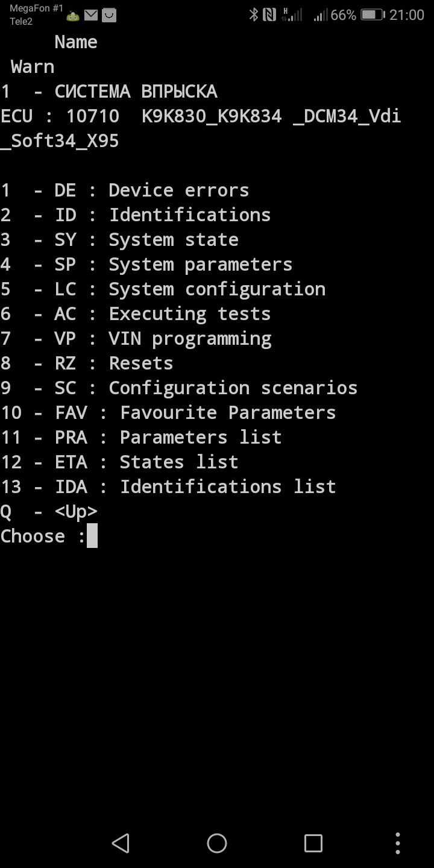Viewport: 434px width, 868px height.
Task: Tap the NFC status icon
Action: (269, 15)
